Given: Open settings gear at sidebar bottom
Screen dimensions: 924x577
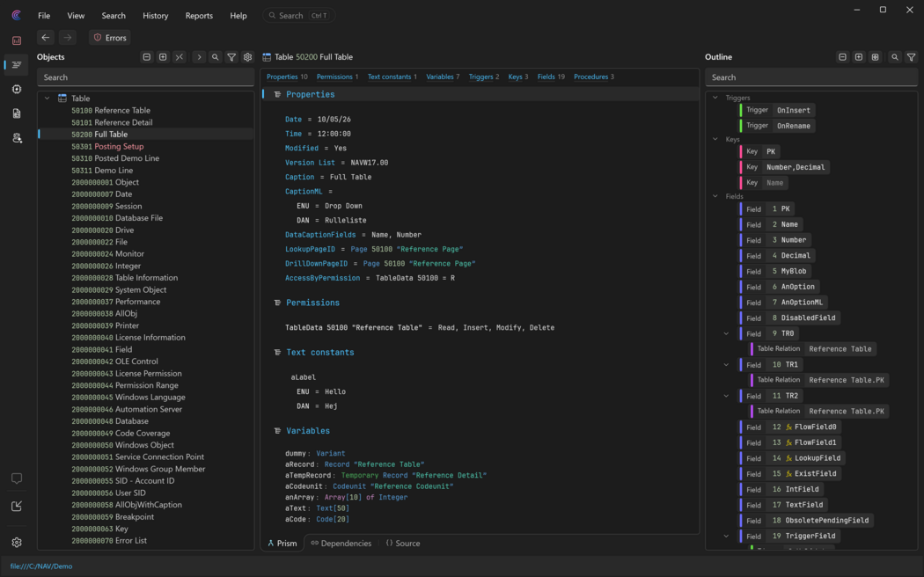Looking at the screenshot, I should (x=17, y=543).
